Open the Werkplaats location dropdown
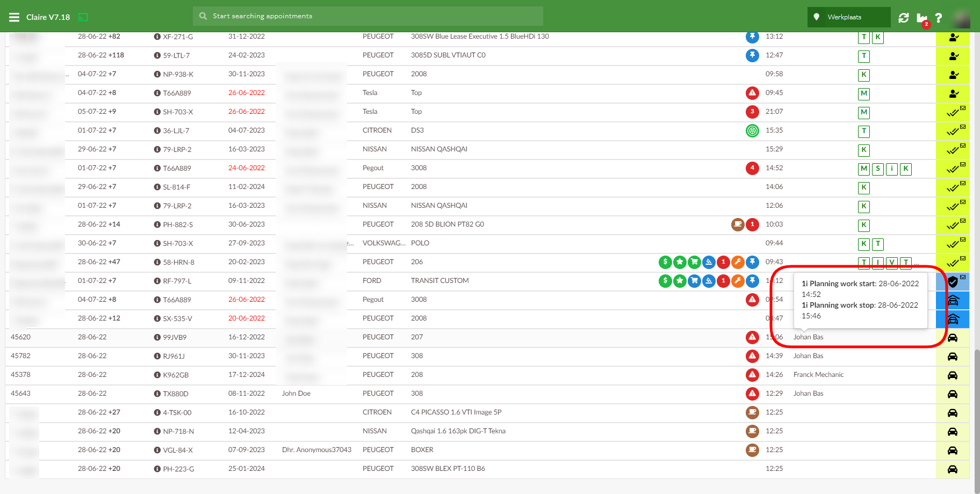Image resolution: width=980 pixels, height=494 pixels. pyautogui.click(x=848, y=17)
